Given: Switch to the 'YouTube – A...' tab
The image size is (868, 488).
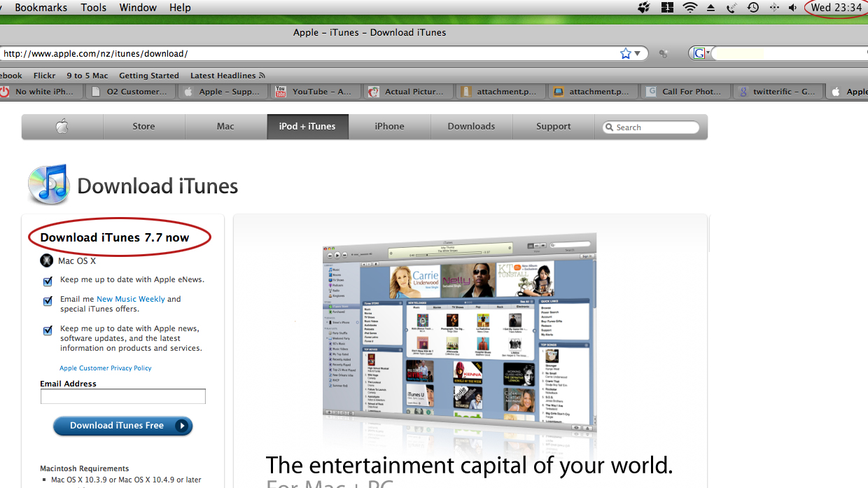Looking at the screenshot, I should (x=316, y=92).
